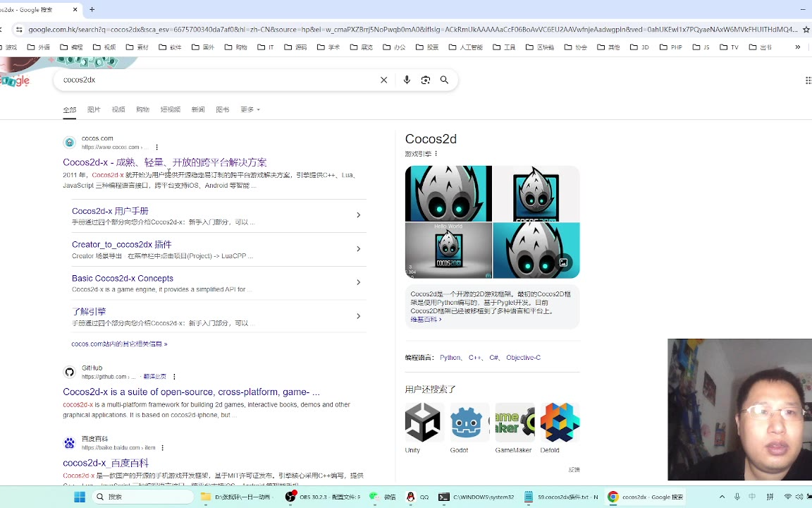The image size is (812, 508).
Task: Open the Windows Start menu
Action: [79, 497]
